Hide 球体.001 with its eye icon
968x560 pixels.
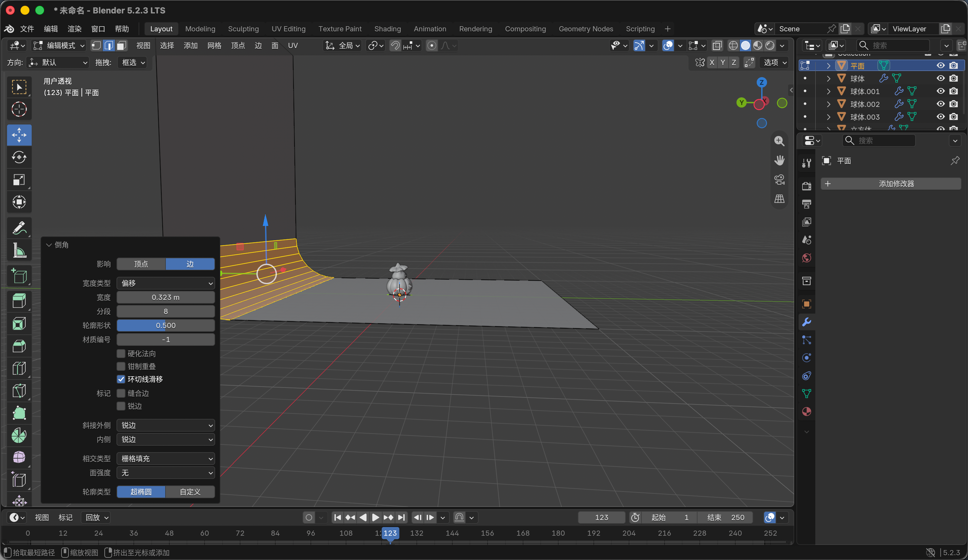point(940,91)
